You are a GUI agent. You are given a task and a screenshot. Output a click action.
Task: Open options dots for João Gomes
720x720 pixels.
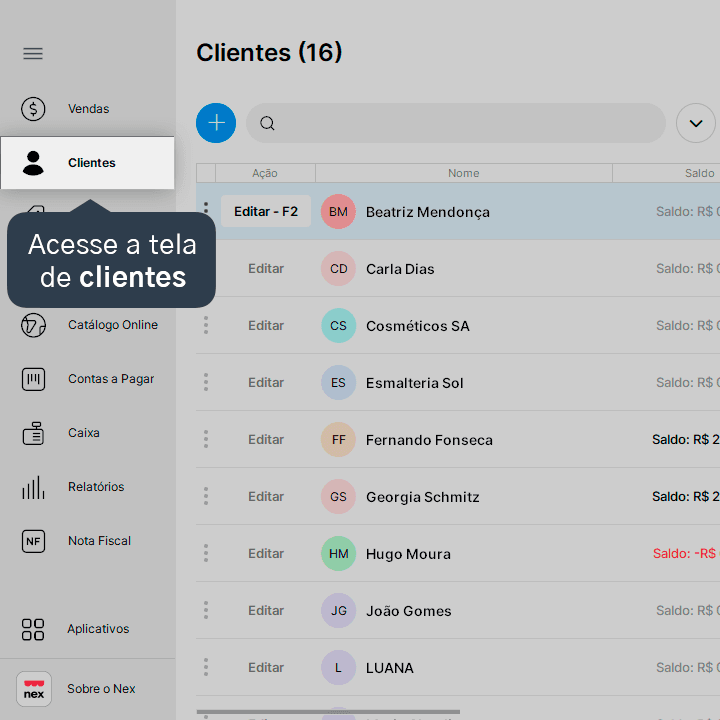pos(206,610)
